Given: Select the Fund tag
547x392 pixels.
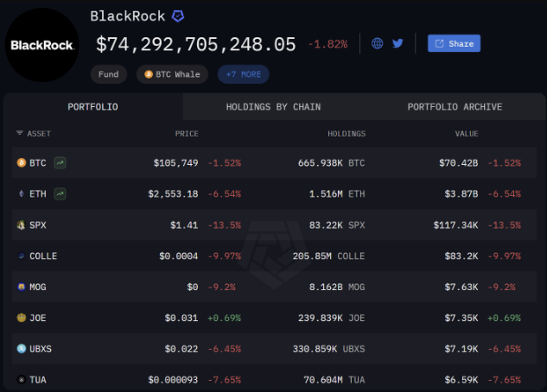Looking at the screenshot, I should [x=109, y=74].
